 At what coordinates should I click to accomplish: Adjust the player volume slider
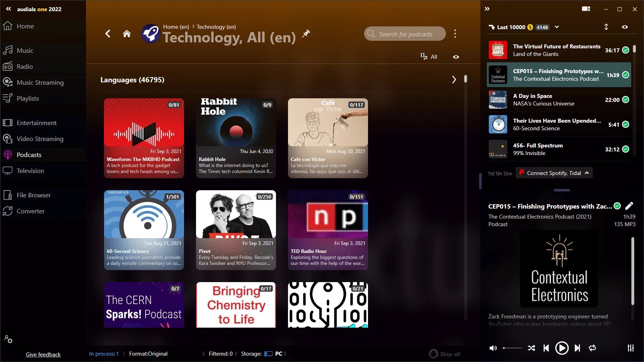tap(512, 348)
